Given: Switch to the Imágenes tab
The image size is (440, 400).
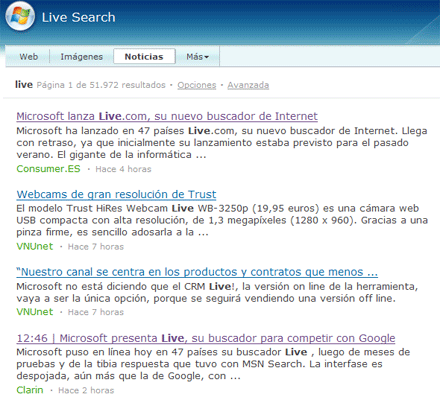Looking at the screenshot, I should tap(81, 56).
